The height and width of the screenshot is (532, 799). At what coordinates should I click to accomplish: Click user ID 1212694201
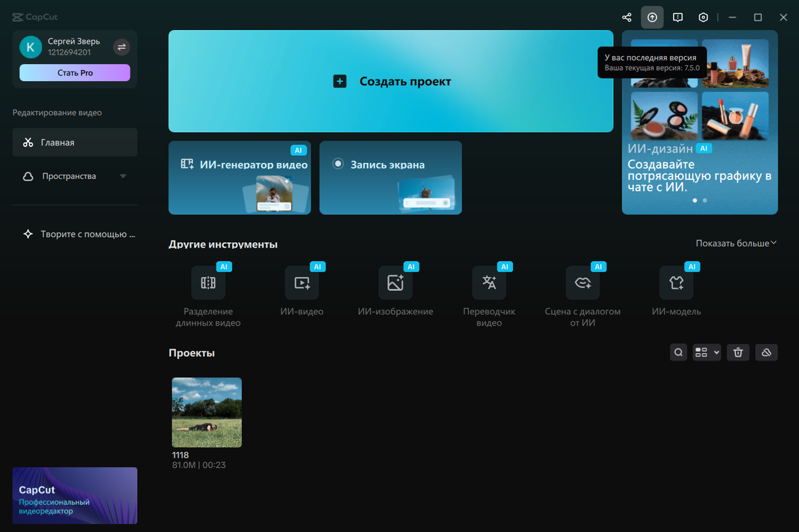[69, 52]
